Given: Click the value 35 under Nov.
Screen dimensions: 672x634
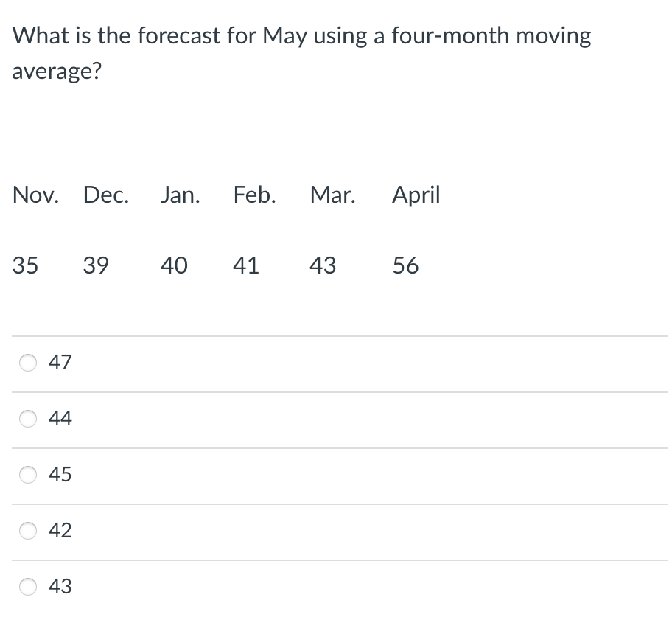Looking at the screenshot, I should tap(26, 265).
